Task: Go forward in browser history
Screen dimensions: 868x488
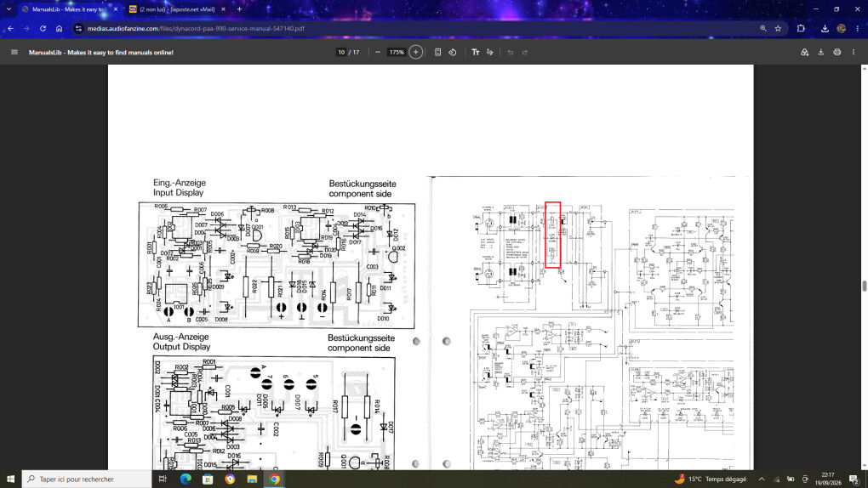Action: point(26,28)
